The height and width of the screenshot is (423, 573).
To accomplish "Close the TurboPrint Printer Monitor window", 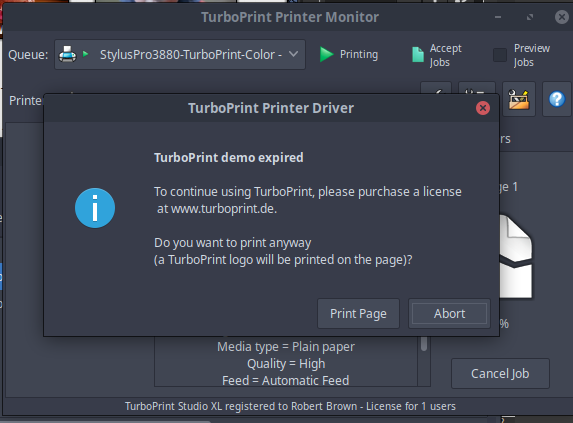I will (x=562, y=17).
